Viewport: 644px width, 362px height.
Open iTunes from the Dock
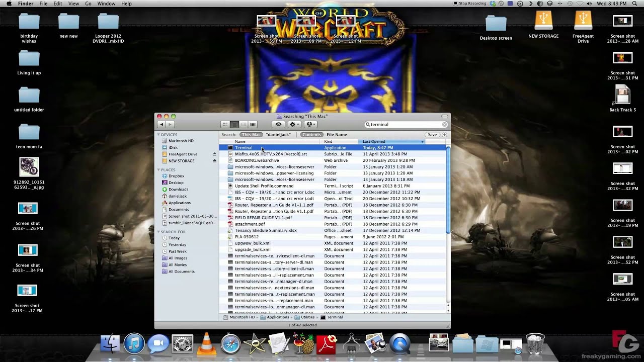click(134, 344)
